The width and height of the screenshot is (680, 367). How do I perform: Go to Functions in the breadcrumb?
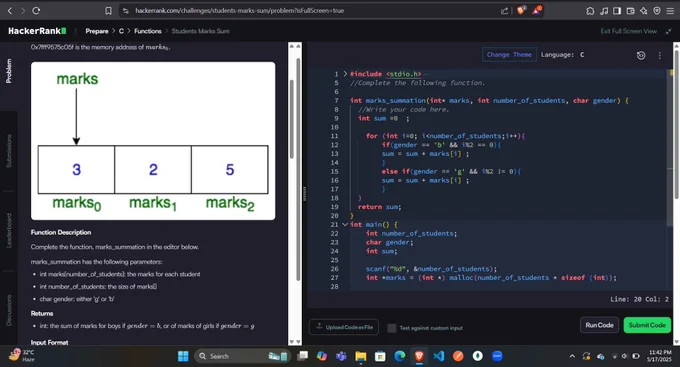[147, 31]
